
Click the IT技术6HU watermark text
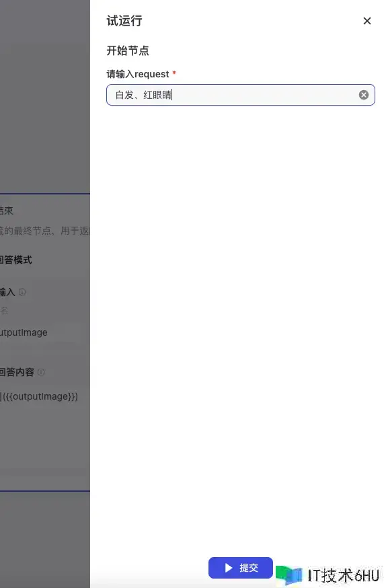(x=343, y=576)
